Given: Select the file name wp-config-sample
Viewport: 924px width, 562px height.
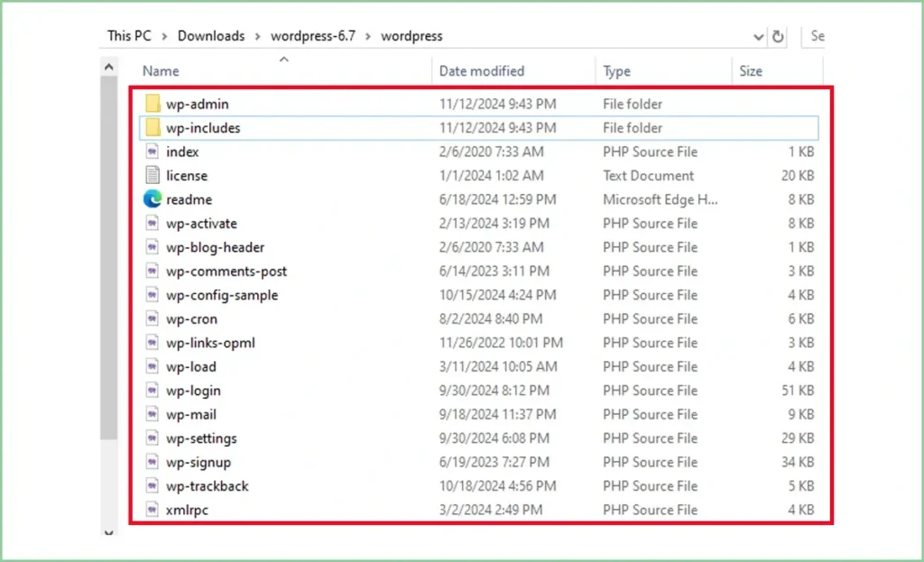Looking at the screenshot, I should pyautogui.click(x=222, y=295).
